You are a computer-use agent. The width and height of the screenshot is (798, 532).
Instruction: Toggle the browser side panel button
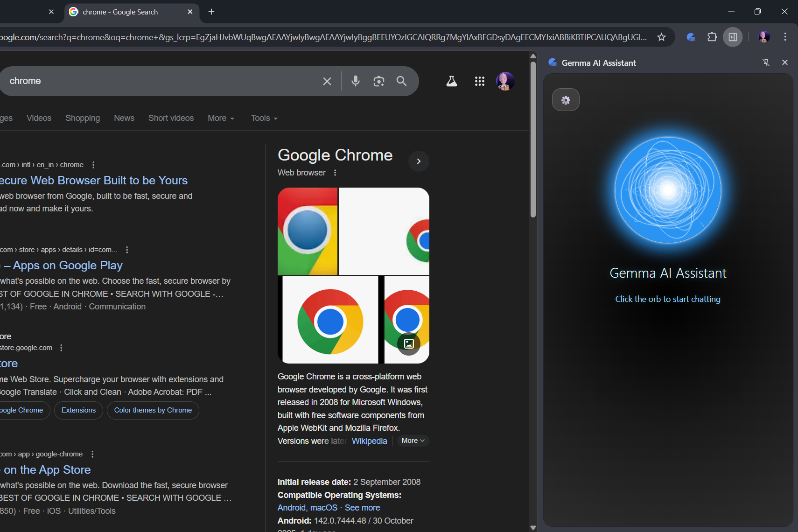tap(733, 37)
